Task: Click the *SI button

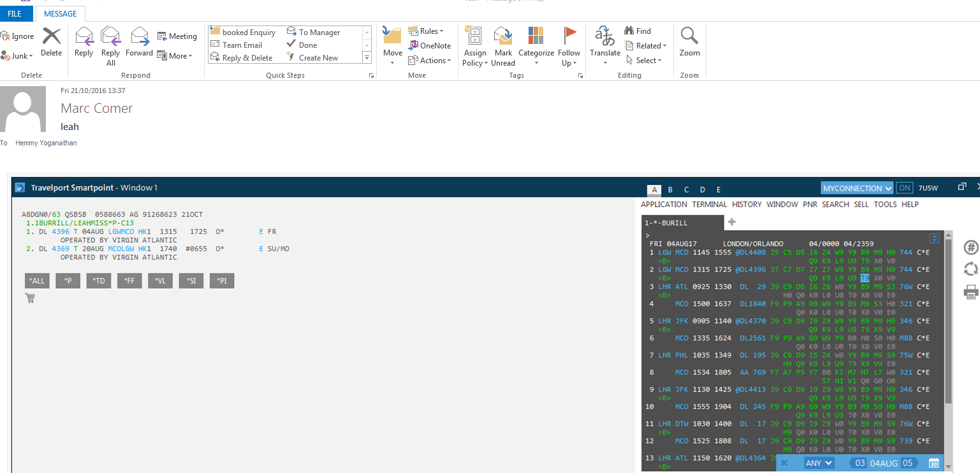Action: point(191,280)
